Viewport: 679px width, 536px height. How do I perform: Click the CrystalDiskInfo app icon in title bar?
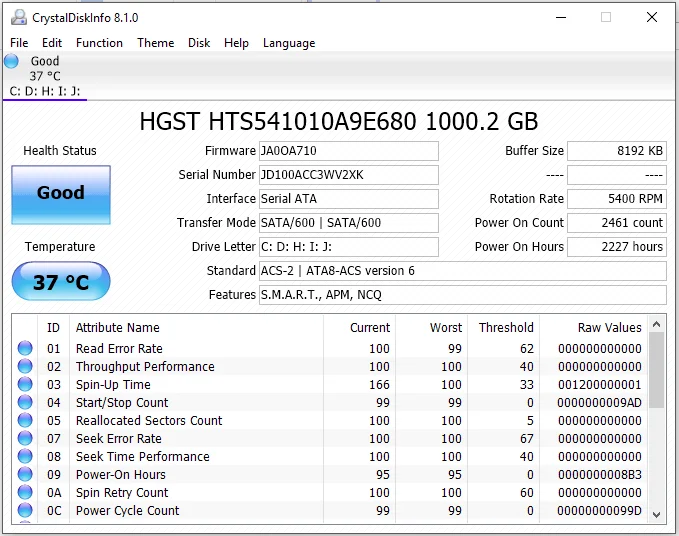click(19, 17)
